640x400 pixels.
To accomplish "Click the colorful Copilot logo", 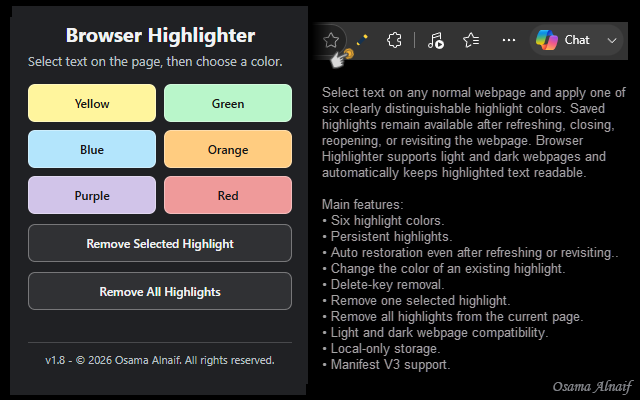I will point(547,40).
